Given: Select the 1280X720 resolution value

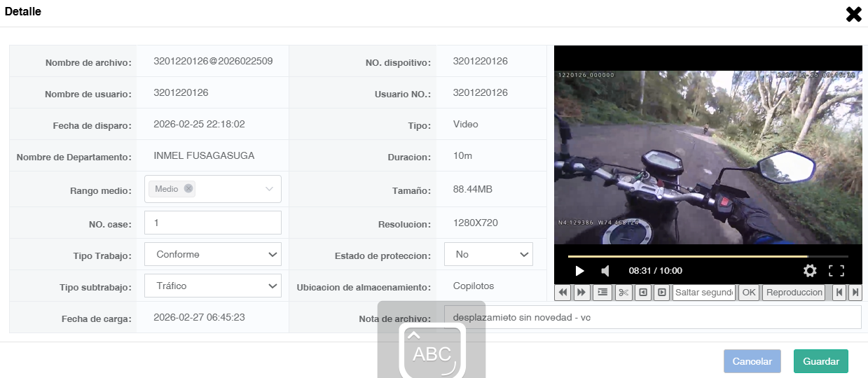Looking at the screenshot, I should point(476,223).
